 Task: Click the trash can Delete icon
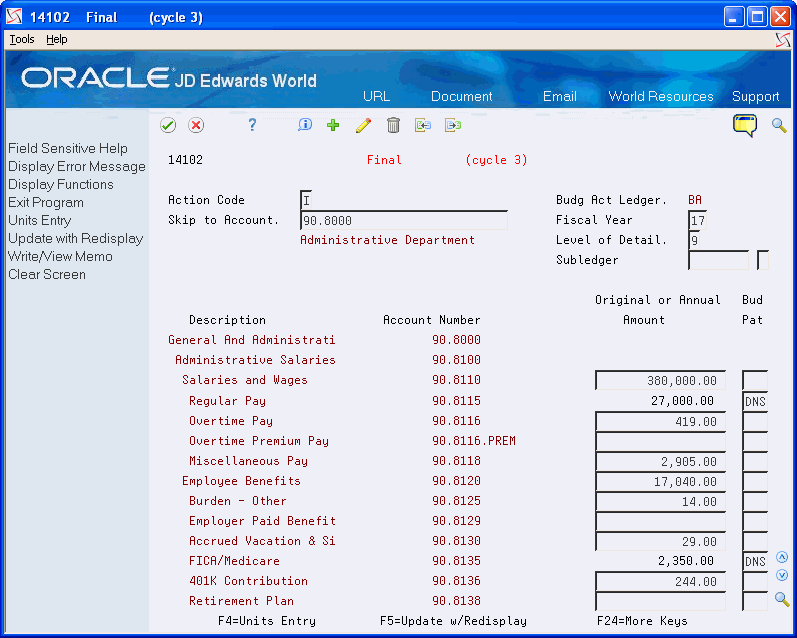pyautogui.click(x=393, y=125)
